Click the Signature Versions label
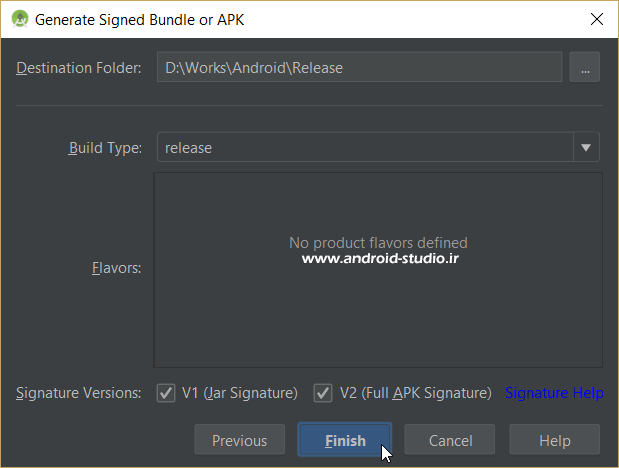The image size is (619, 468). pos(79,393)
